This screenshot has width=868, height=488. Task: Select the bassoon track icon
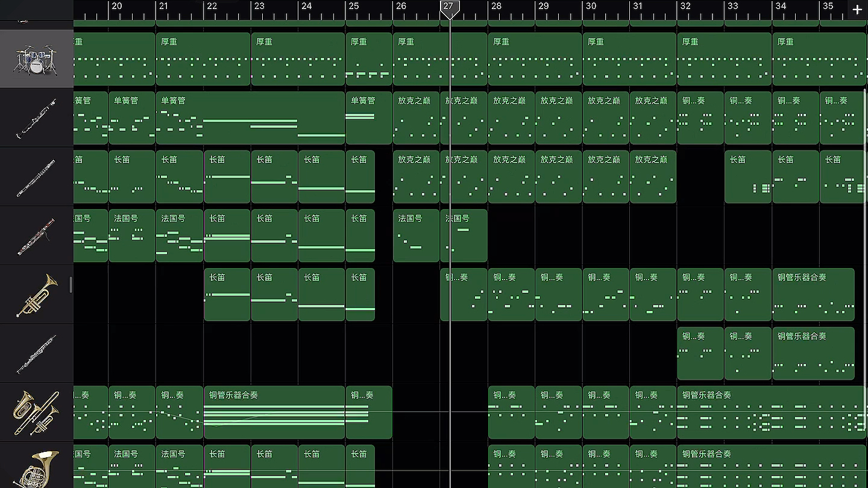click(36, 236)
